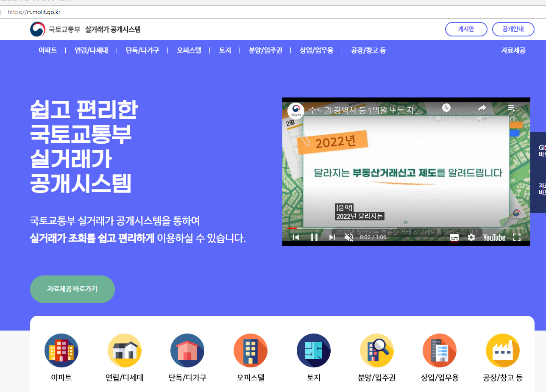Screen dimensions: 546x392
Task: Open 자료제공 in top navigation
Action: click(513, 50)
